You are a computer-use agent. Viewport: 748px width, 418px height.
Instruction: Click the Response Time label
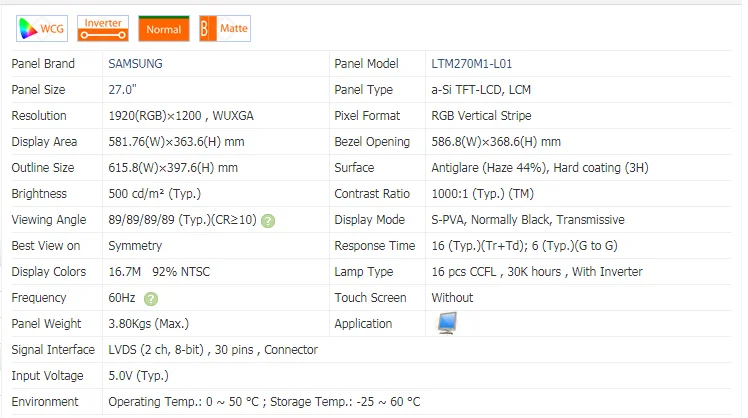[x=375, y=246]
